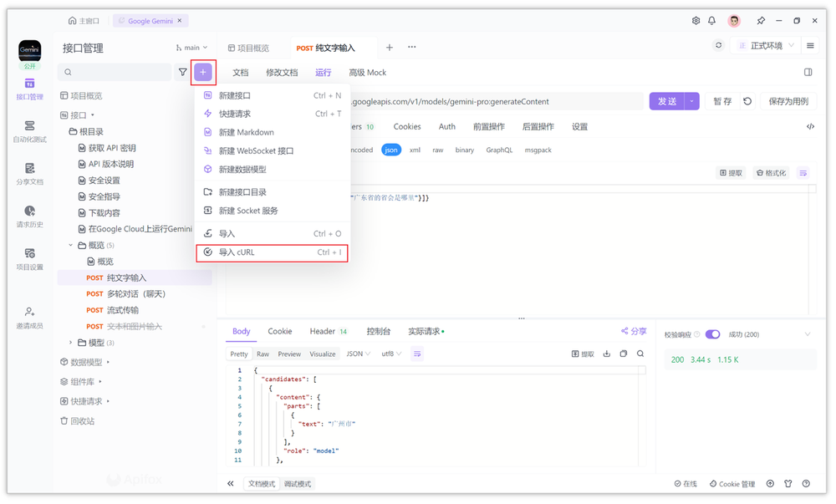Open Cookie 管理 from the bottom status bar
The width and height of the screenshot is (836, 504).
pos(732,483)
